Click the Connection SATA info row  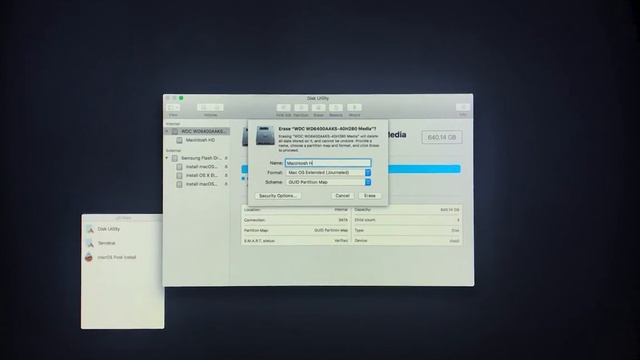point(296,220)
